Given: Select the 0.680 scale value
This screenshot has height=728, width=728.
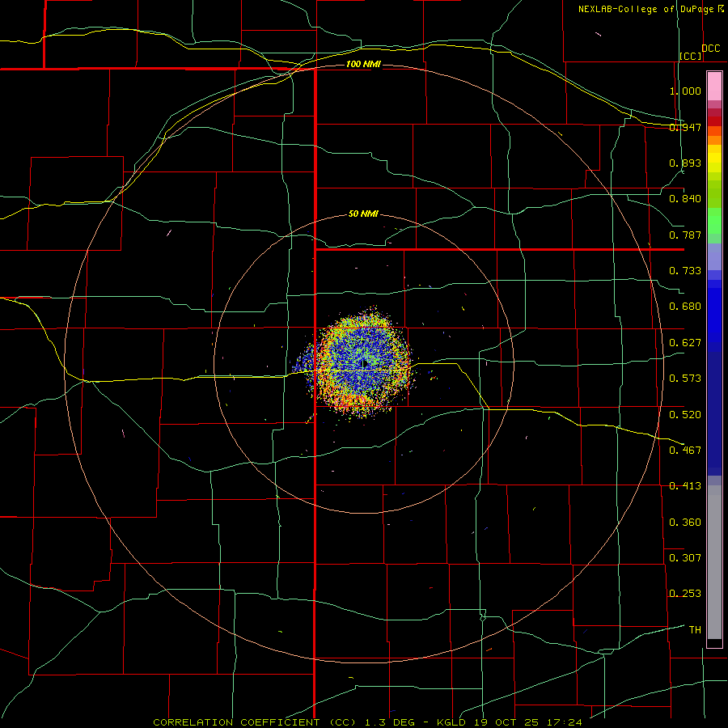Looking at the screenshot, I should [685, 307].
